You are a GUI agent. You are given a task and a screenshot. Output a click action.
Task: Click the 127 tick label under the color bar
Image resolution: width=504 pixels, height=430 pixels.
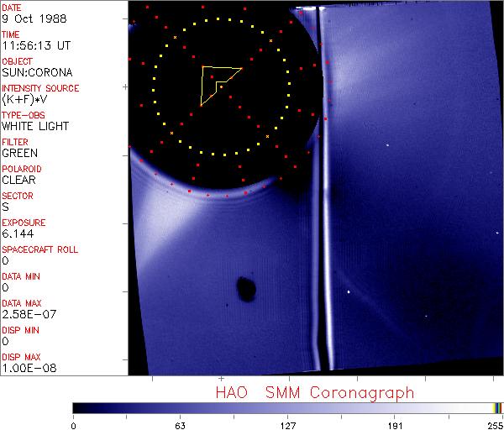287,424
